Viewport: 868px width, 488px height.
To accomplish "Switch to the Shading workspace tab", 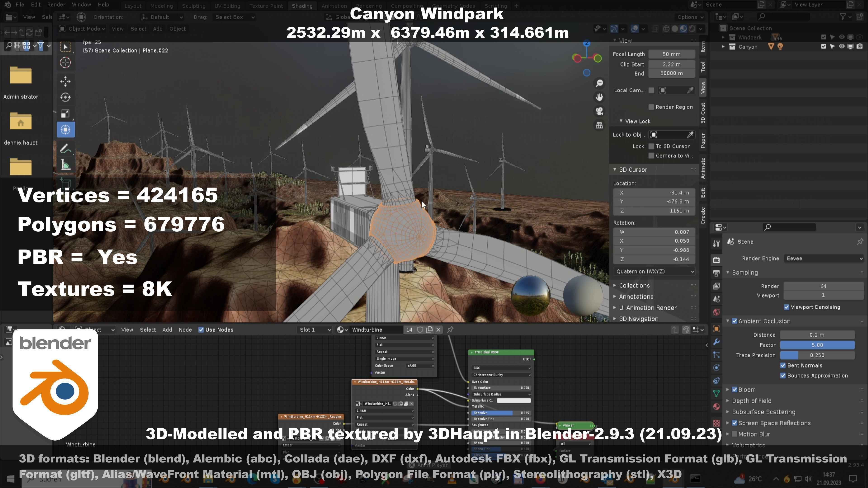I will tap(302, 6).
